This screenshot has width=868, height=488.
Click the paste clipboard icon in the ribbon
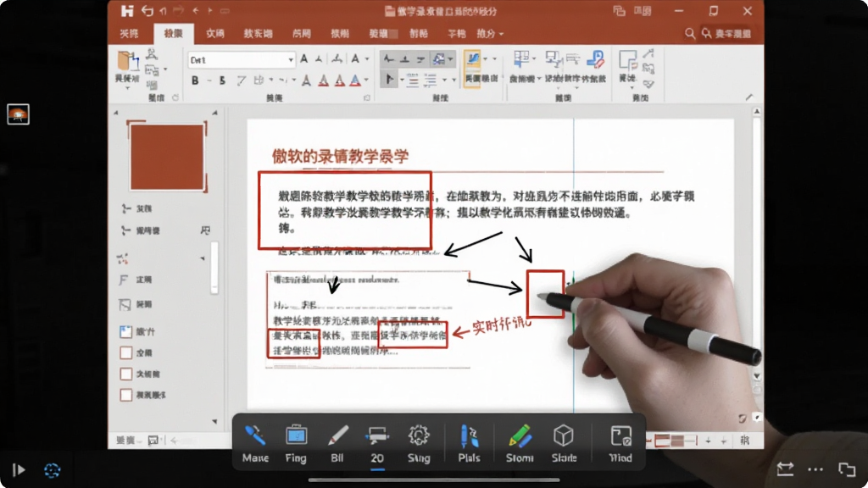(127, 60)
